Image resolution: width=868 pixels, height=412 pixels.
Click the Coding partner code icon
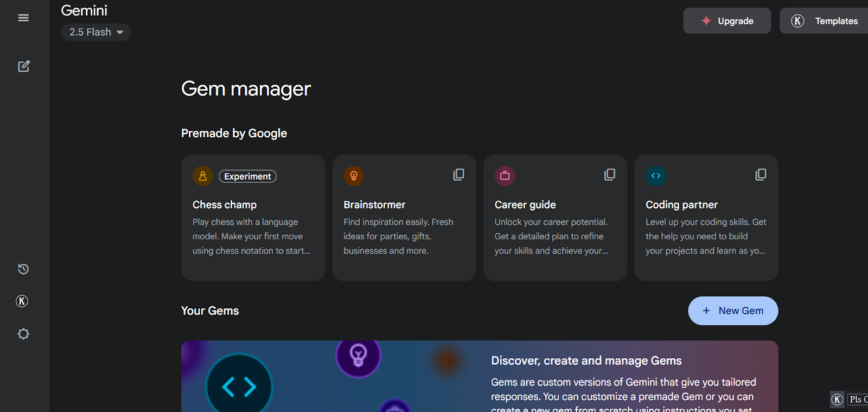coord(656,176)
